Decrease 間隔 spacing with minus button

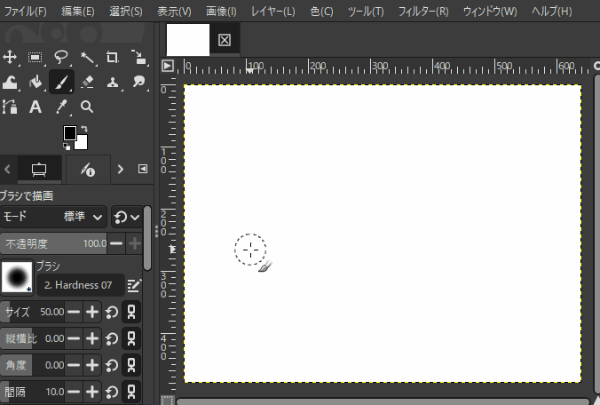pos(73,392)
